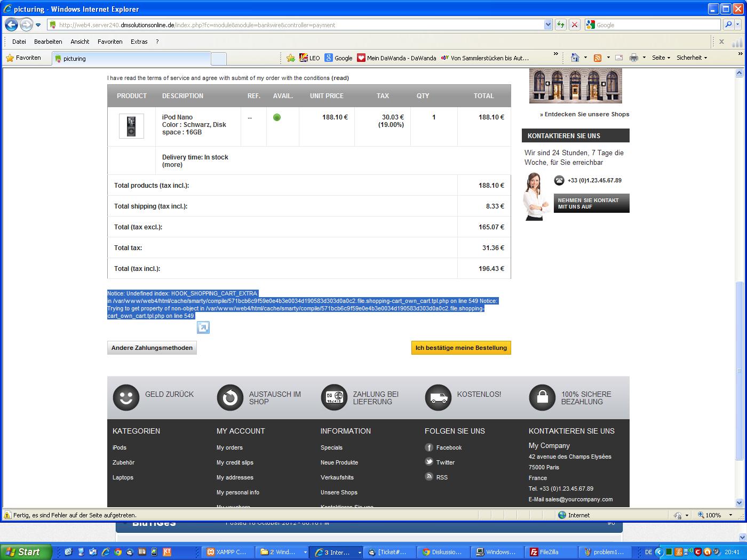Click the Austausch im Shop circular arrow icon

tap(230, 398)
